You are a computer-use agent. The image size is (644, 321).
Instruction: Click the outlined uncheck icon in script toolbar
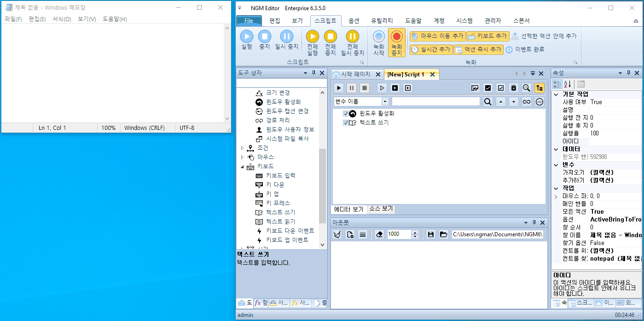point(501,88)
